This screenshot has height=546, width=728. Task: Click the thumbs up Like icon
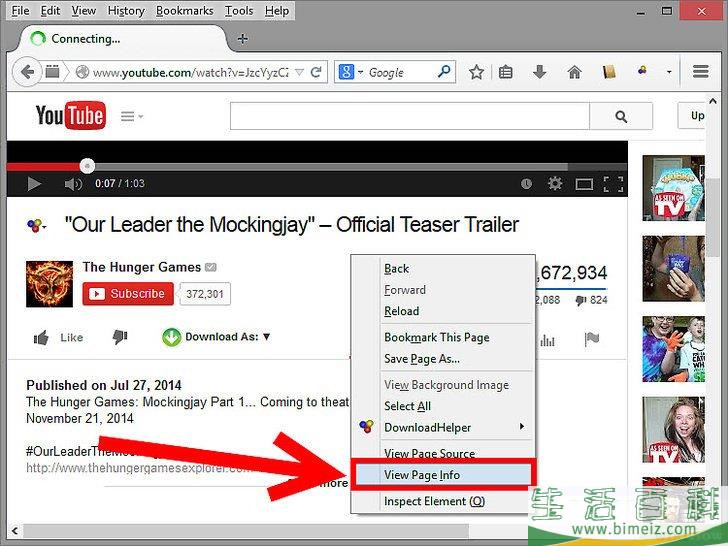pos(41,338)
